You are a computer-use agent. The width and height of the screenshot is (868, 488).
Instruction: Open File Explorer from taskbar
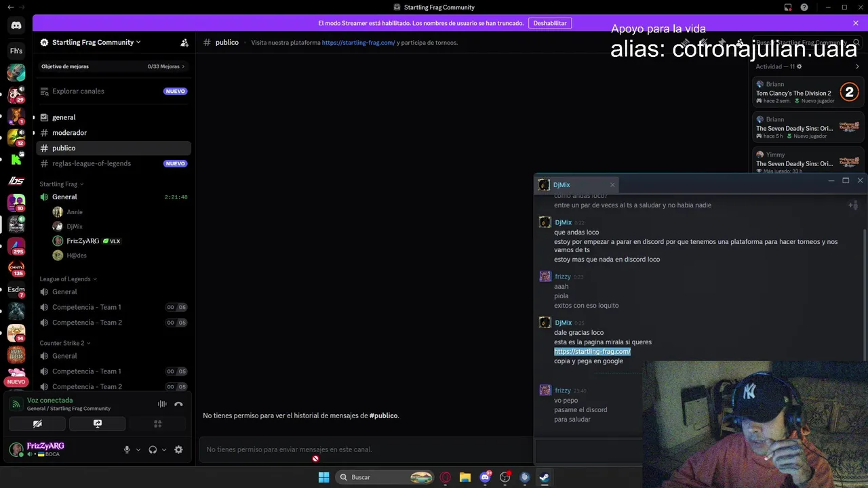pyautogui.click(x=465, y=477)
